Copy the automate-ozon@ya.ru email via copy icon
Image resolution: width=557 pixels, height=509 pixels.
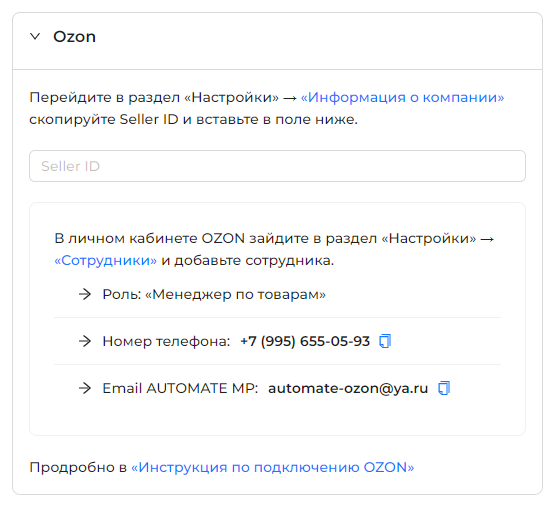444,388
